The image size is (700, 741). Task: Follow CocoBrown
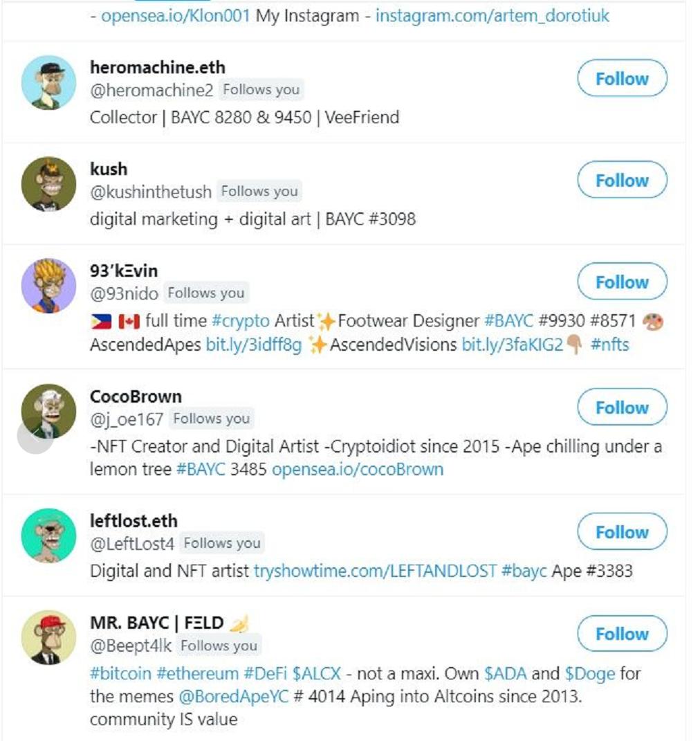pos(622,408)
